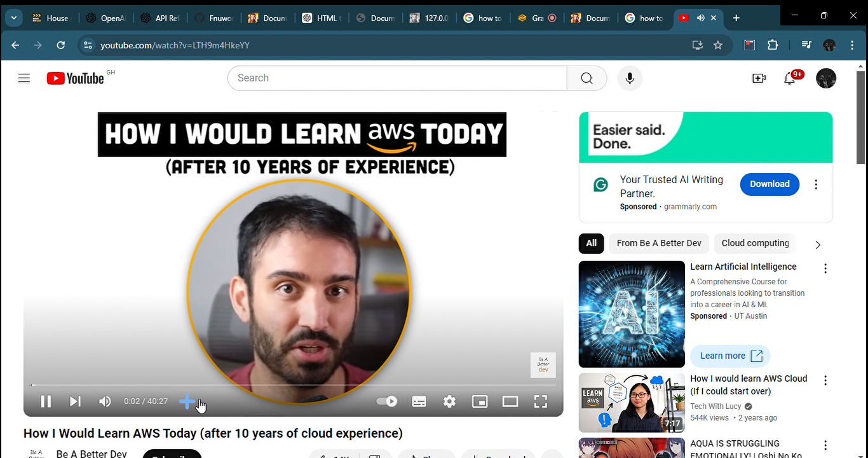
Task: Select the All filter chip
Action: [591, 243]
